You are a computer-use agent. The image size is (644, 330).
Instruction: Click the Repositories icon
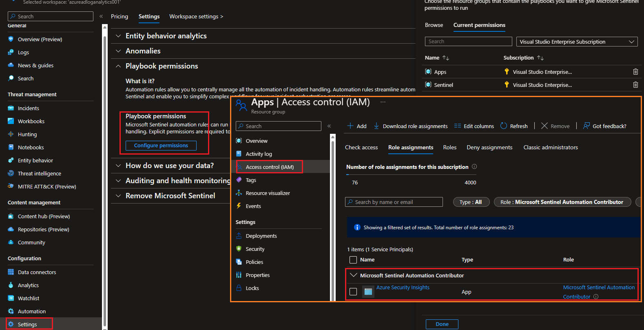[11, 229]
